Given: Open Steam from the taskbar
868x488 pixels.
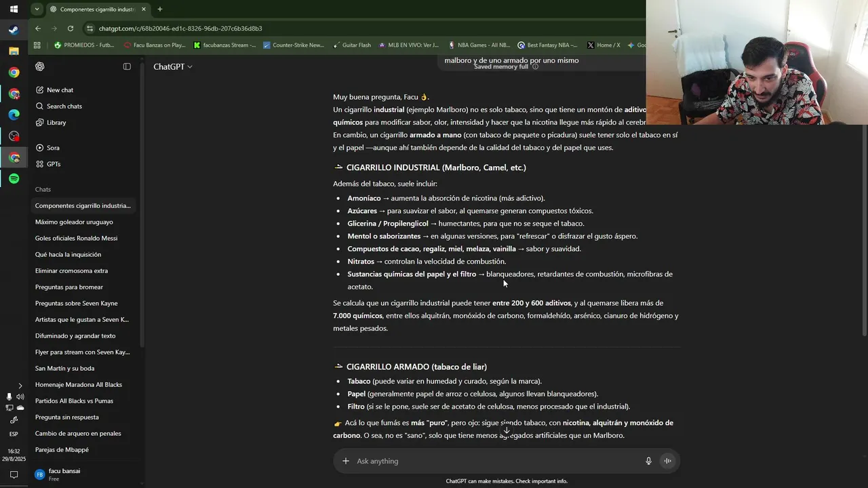Looking at the screenshot, I should click(x=14, y=30).
